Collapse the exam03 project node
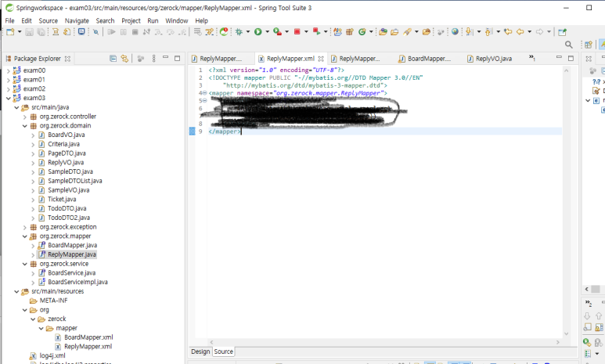 pyautogui.click(x=9, y=98)
